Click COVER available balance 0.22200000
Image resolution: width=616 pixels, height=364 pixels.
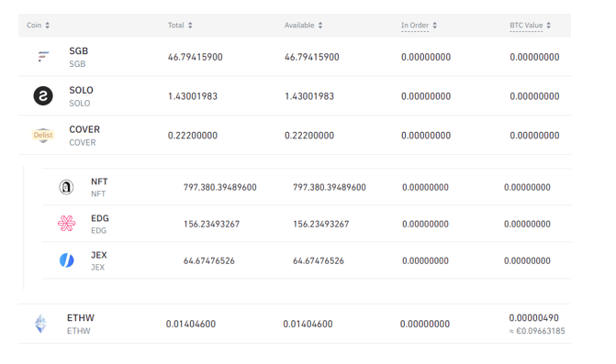pyautogui.click(x=309, y=136)
